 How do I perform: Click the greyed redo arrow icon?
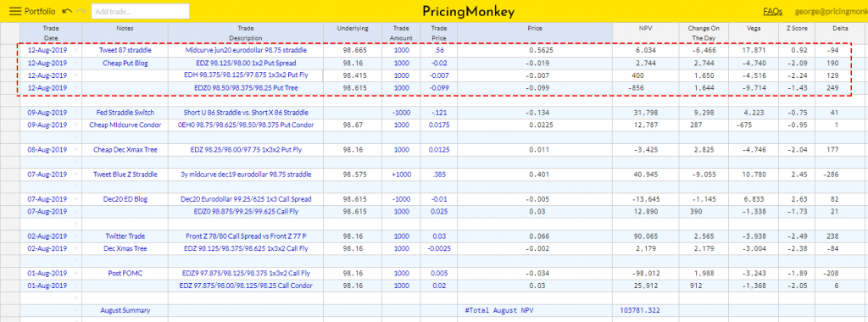(x=81, y=11)
